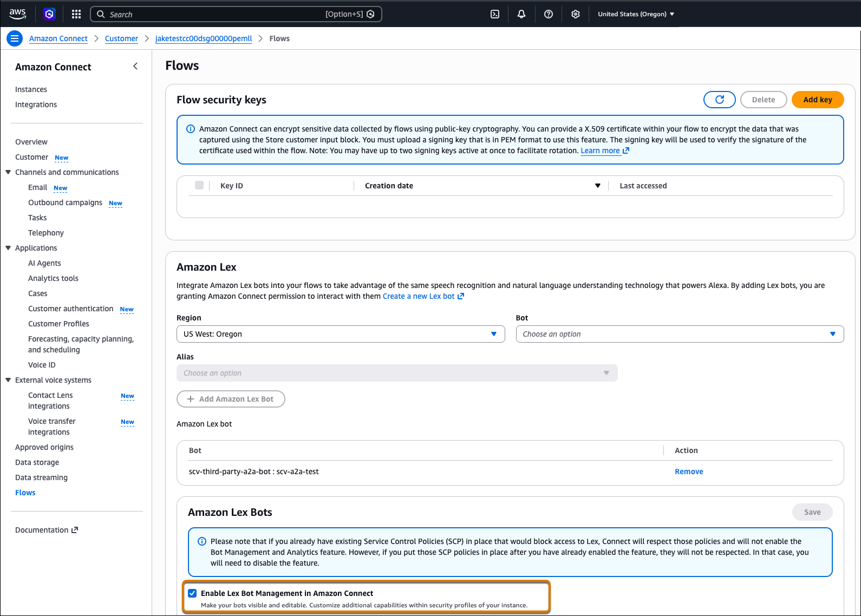861x616 pixels.
Task: Open jaketestcc00dsg00000pemll breadcrumb
Action: click(x=204, y=38)
